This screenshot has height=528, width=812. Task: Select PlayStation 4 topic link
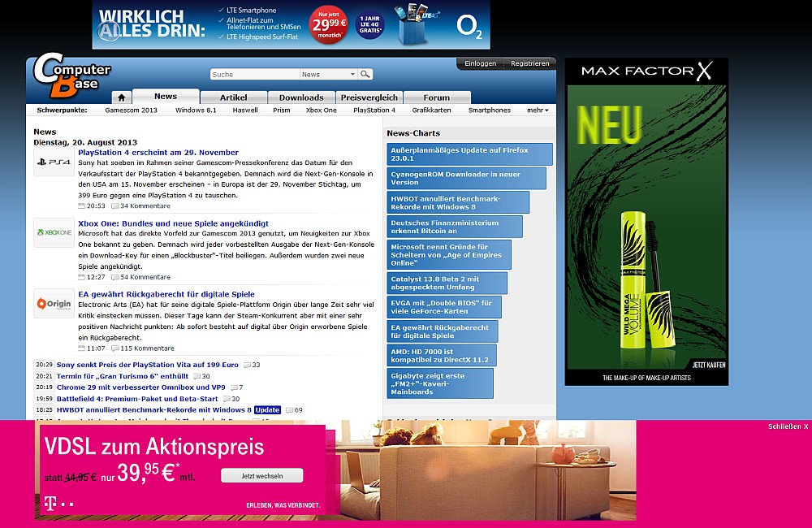pyautogui.click(x=374, y=110)
